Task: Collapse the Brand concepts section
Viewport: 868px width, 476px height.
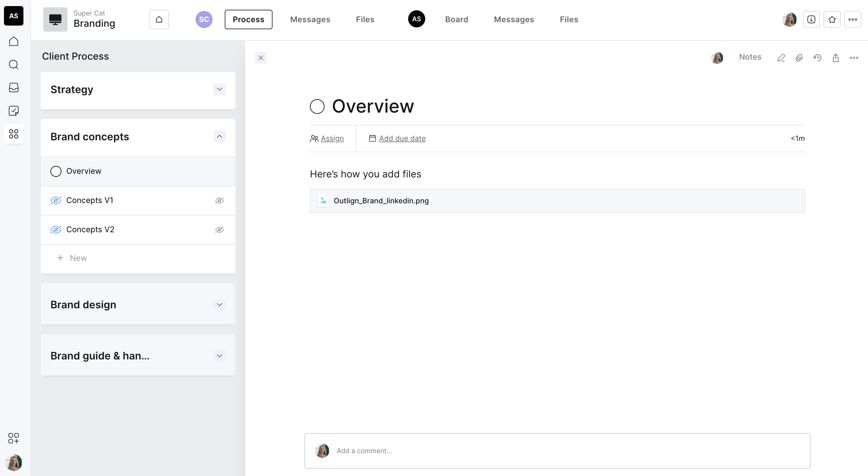Action: tap(219, 137)
